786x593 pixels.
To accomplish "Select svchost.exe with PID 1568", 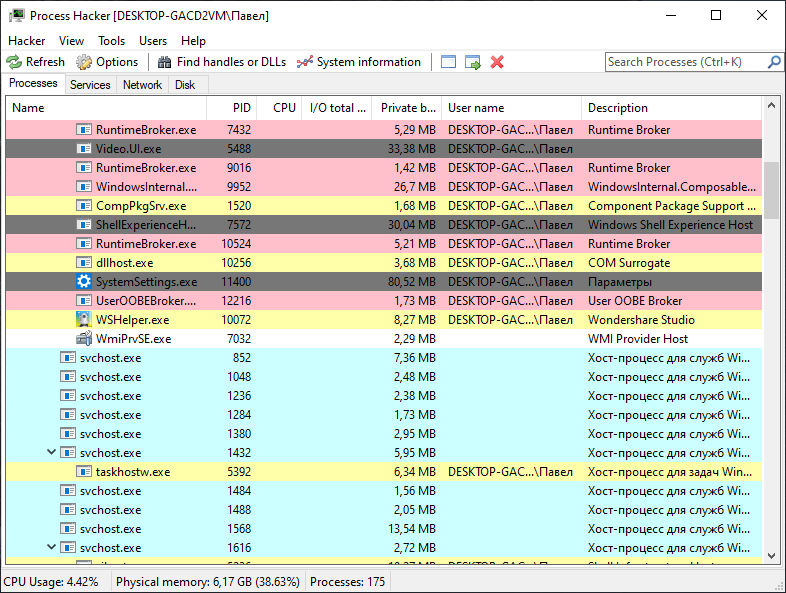I will coord(384,529).
